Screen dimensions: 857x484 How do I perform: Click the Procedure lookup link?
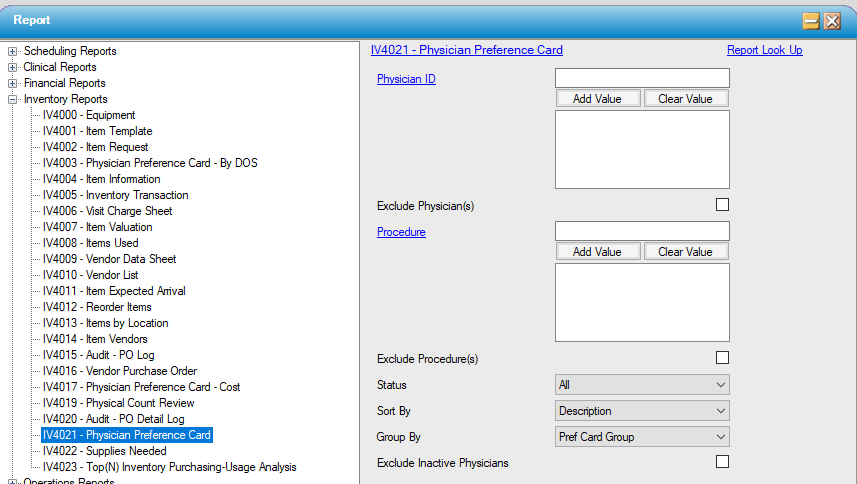(x=401, y=232)
